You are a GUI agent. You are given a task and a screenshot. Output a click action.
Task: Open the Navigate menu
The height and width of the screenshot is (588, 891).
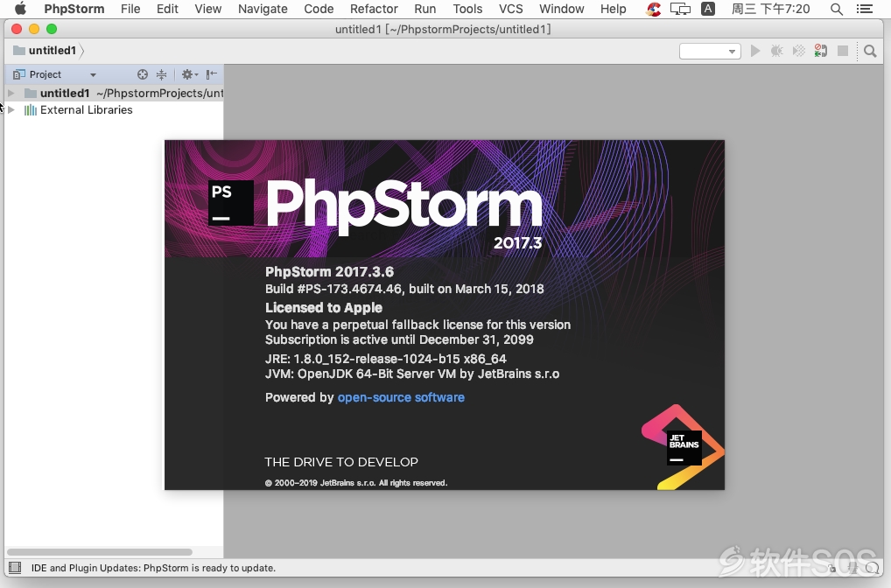(263, 9)
